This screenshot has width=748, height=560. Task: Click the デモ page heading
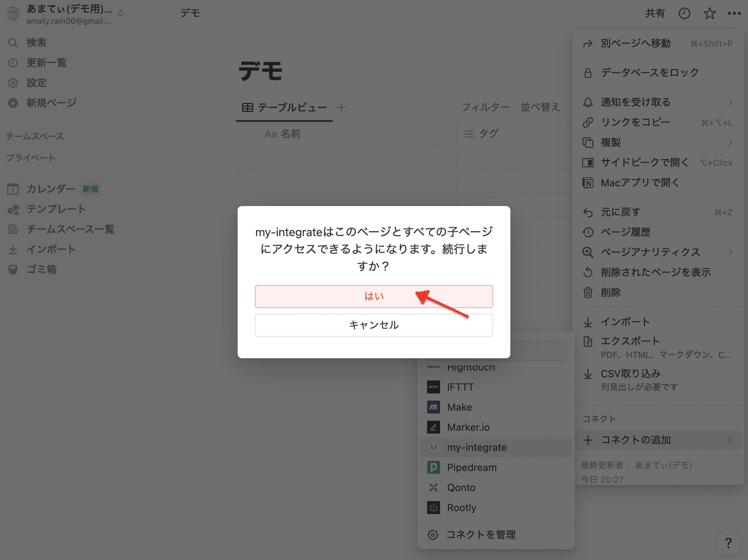[261, 71]
